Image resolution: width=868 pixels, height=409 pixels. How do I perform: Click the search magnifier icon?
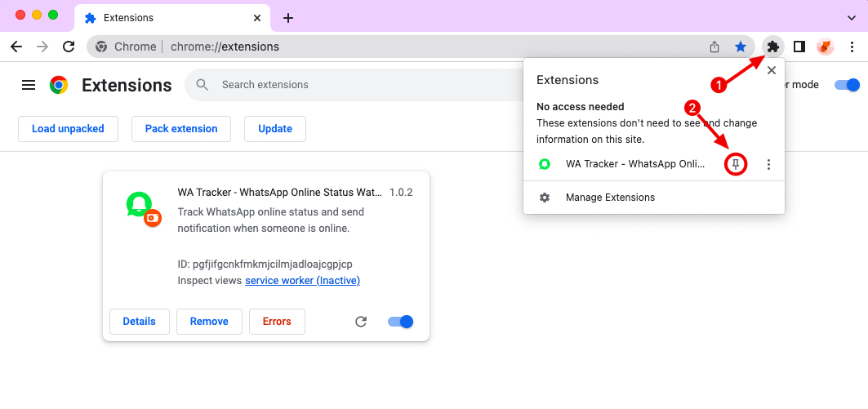pos(202,85)
